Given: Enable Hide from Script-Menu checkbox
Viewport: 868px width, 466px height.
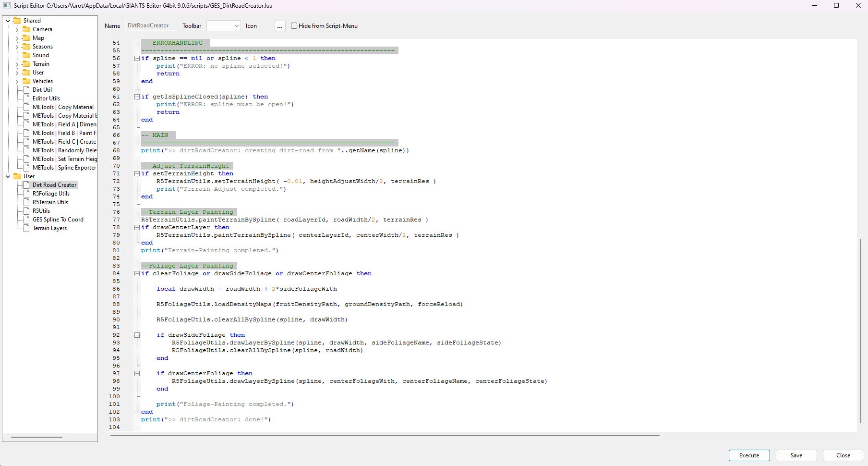Looking at the screenshot, I should pos(294,26).
